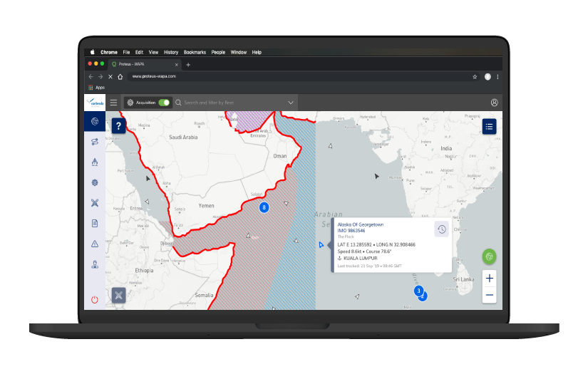This screenshot has width=588, height=374.
Task: Open vessel track history clock icon
Action: click(441, 229)
